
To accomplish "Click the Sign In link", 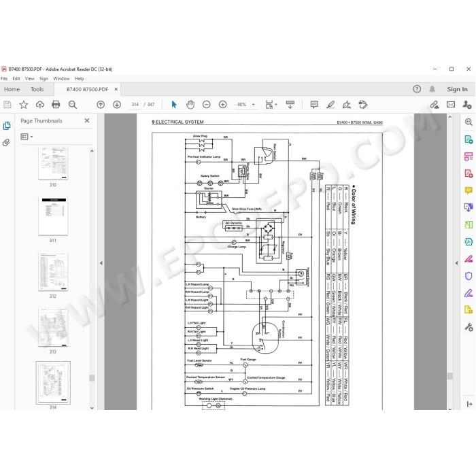I will click(457, 89).
